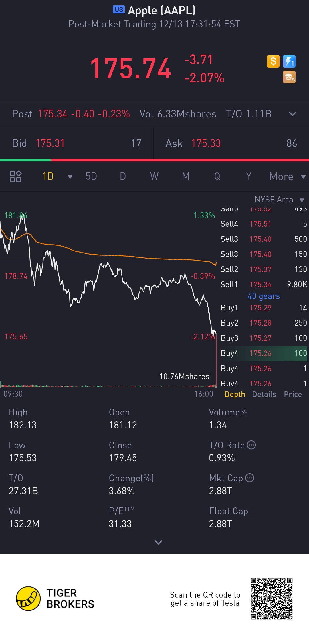This screenshot has width=309, height=644.
Task: Select the 40 gears depth link
Action: pyautogui.click(x=264, y=296)
